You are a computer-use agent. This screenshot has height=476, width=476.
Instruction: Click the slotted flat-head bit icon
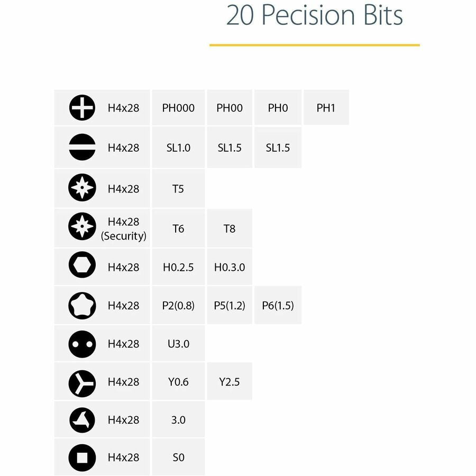click(x=82, y=148)
